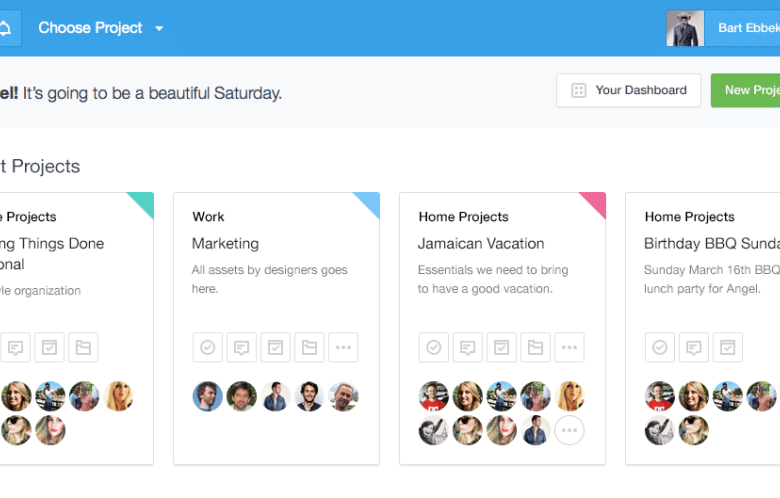Open the Marketing card's tasks checkmark icon
This screenshot has height=498, width=780.
[x=208, y=347]
